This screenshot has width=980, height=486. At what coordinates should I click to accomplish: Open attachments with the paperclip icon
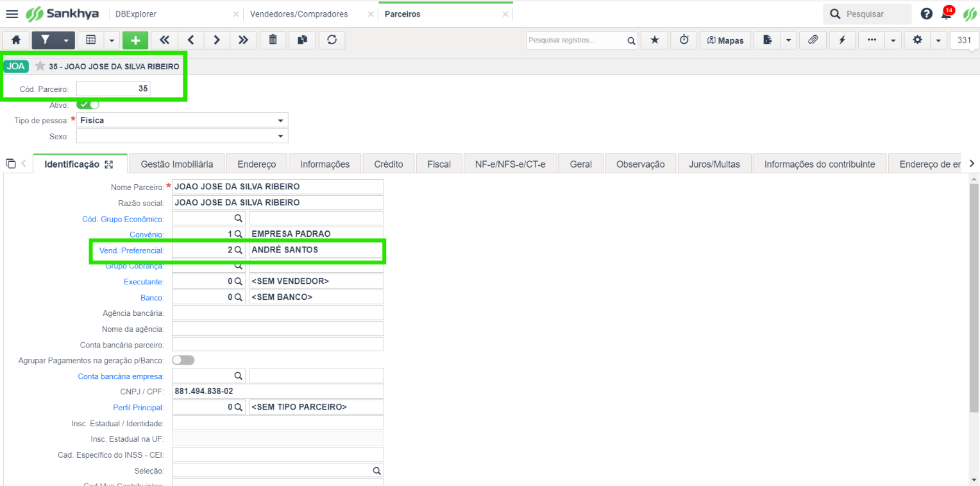coord(813,40)
